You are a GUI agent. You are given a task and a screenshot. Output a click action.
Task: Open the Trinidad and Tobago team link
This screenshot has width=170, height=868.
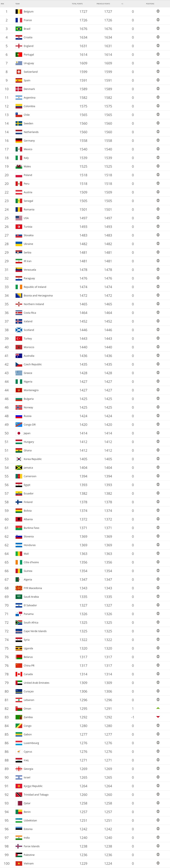pyautogui.click(x=36, y=795)
